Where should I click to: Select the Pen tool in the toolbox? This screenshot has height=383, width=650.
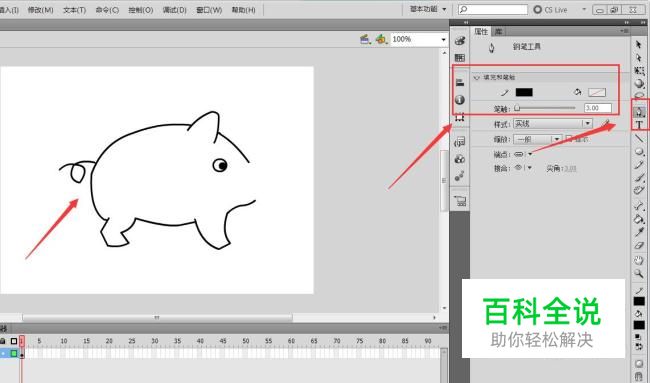coord(639,111)
